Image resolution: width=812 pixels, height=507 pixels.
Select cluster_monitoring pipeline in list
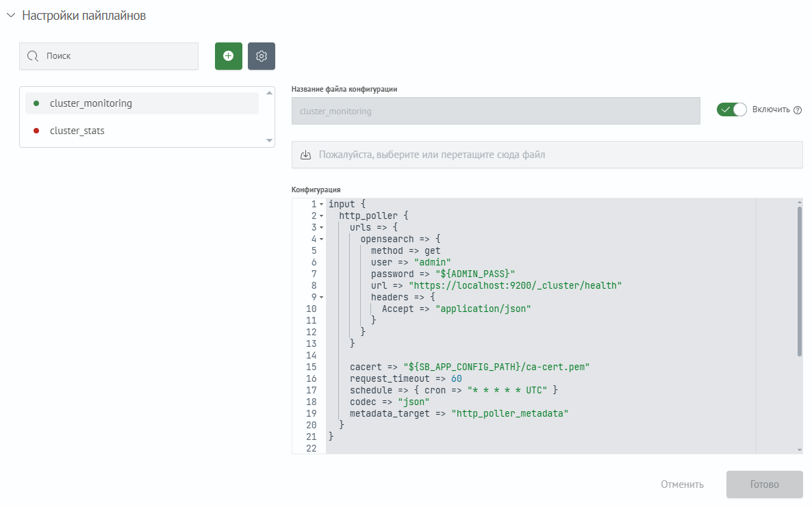click(91, 103)
